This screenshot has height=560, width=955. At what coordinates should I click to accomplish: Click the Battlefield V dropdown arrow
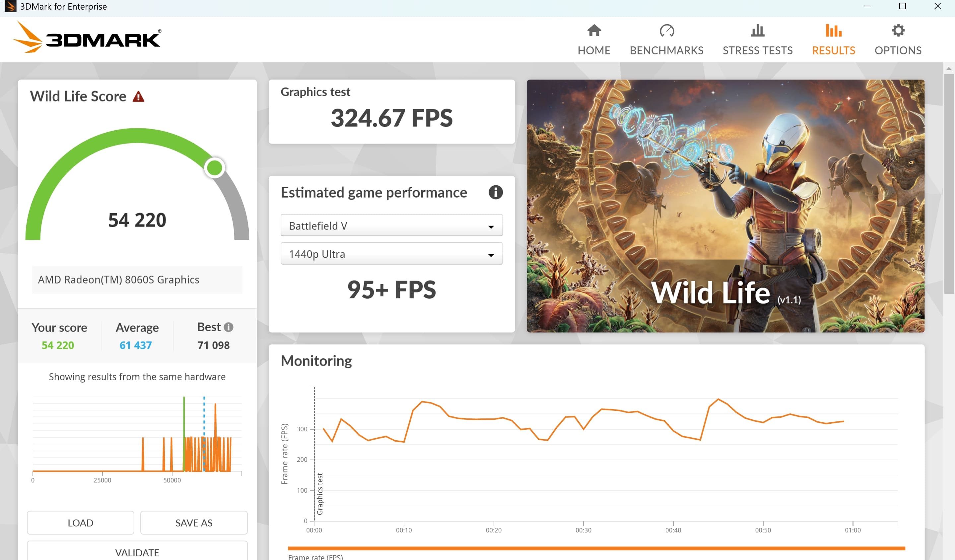click(x=491, y=227)
